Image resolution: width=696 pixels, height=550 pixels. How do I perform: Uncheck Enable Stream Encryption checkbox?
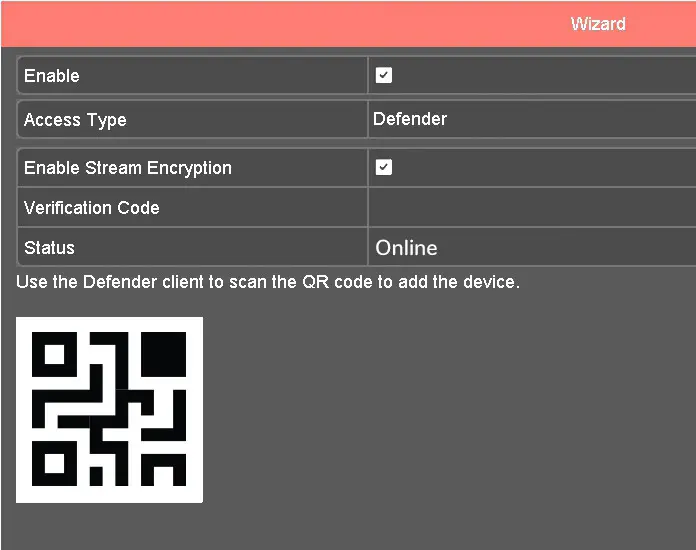point(384,167)
